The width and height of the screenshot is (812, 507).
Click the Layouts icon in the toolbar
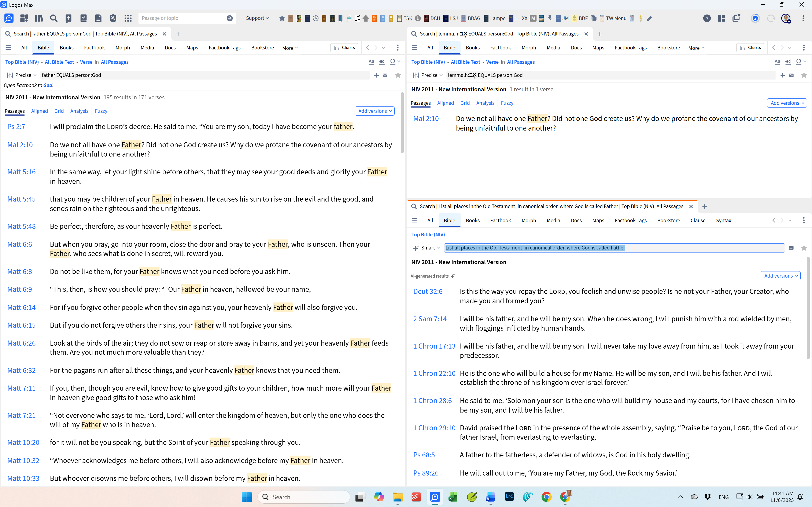tap(721, 18)
